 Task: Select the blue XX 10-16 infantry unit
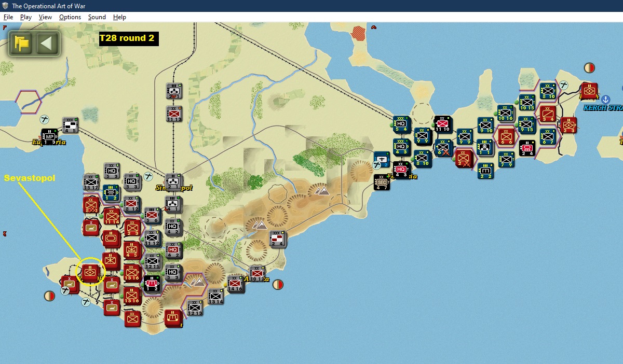[x=506, y=114]
